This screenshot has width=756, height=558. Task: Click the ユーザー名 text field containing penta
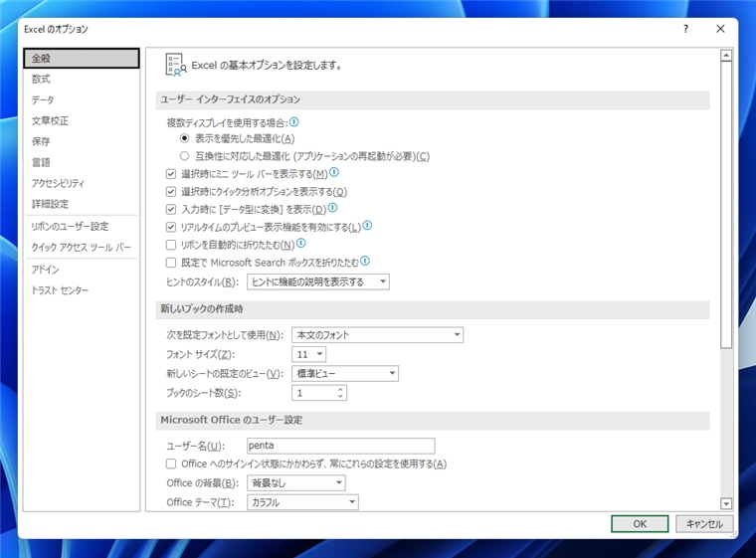click(341, 446)
